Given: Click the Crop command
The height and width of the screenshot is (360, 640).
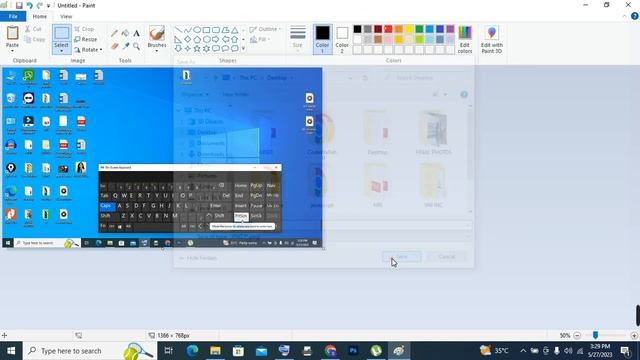Looking at the screenshot, I should coord(84,29).
